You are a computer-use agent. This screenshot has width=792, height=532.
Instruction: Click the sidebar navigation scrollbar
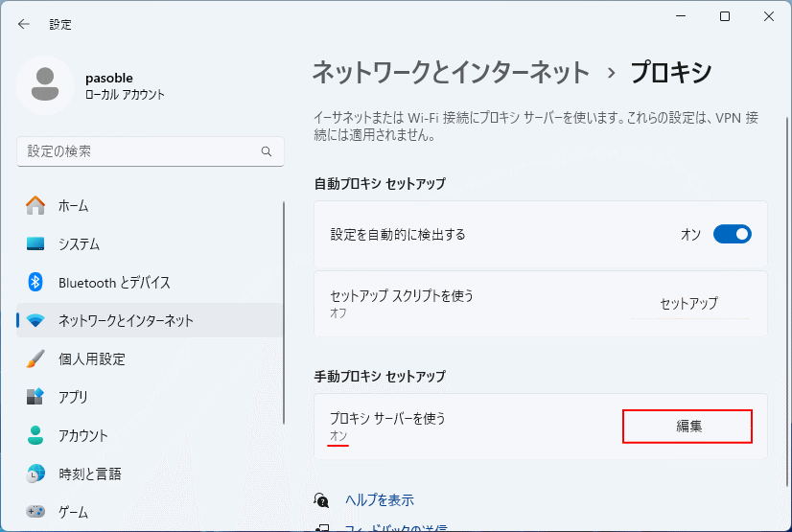(x=284, y=312)
